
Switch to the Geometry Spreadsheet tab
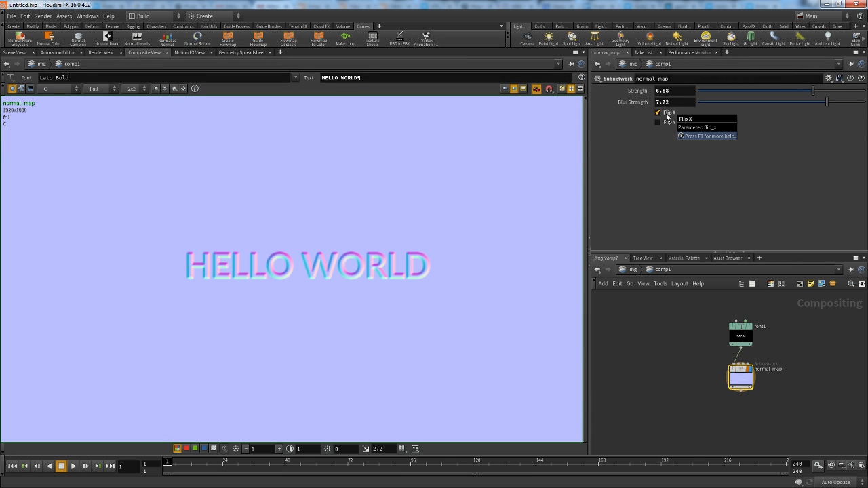(x=241, y=52)
